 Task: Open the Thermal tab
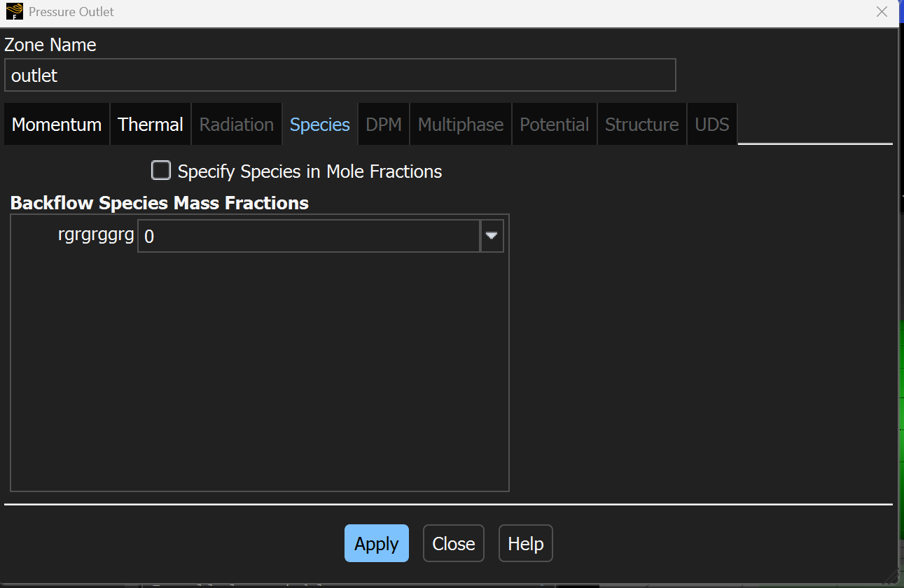click(x=151, y=125)
